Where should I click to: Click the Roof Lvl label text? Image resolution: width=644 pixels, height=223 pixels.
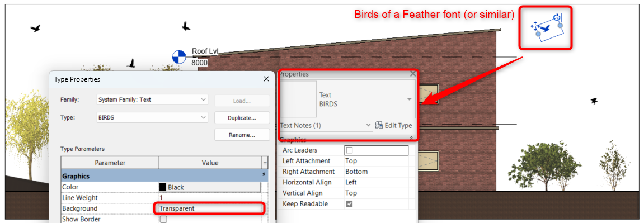(205, 51)
